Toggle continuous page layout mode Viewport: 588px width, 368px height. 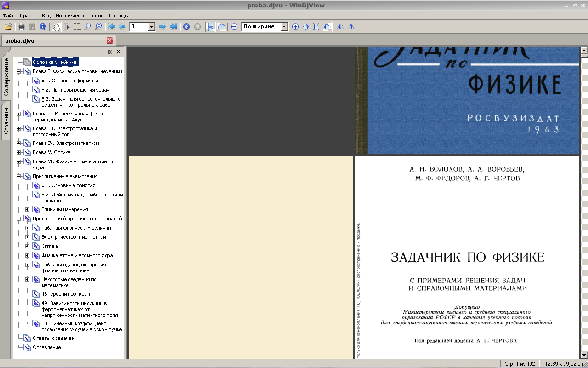(210, 27)
